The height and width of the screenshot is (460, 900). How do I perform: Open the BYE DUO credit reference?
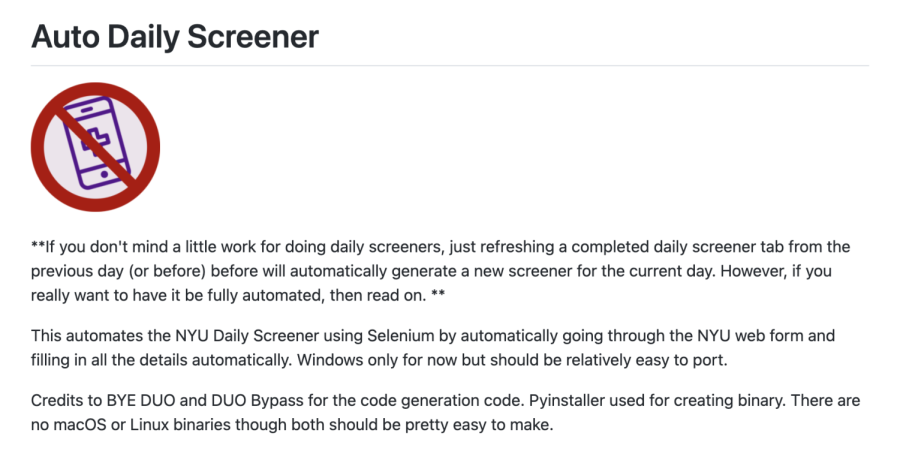tap(142, 400)
